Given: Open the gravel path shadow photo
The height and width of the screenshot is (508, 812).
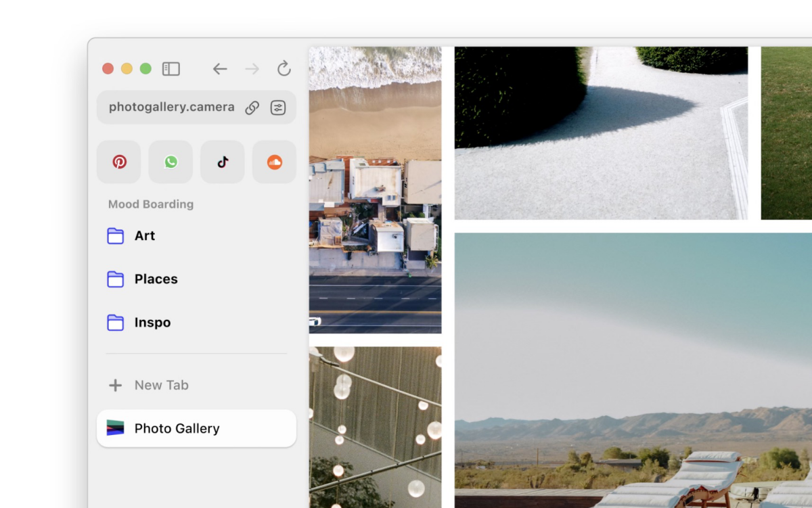Looking at the screenshot, I should point(602,133).
